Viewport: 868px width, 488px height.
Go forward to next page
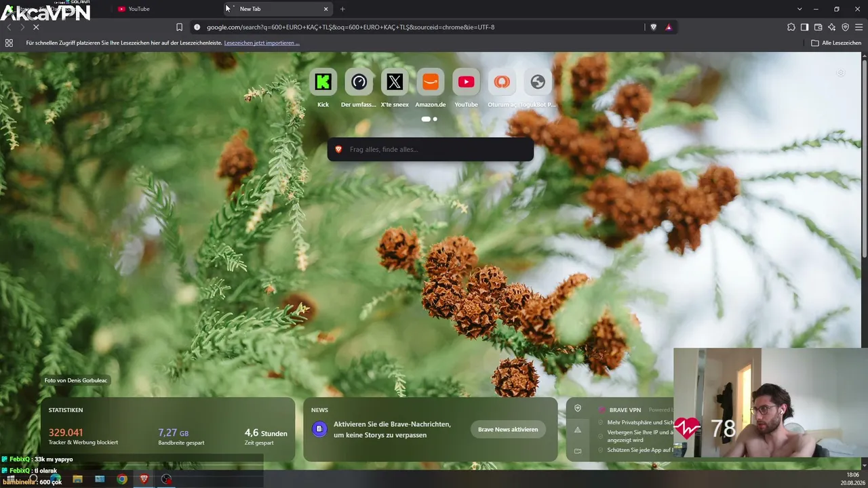pos(22,27)
